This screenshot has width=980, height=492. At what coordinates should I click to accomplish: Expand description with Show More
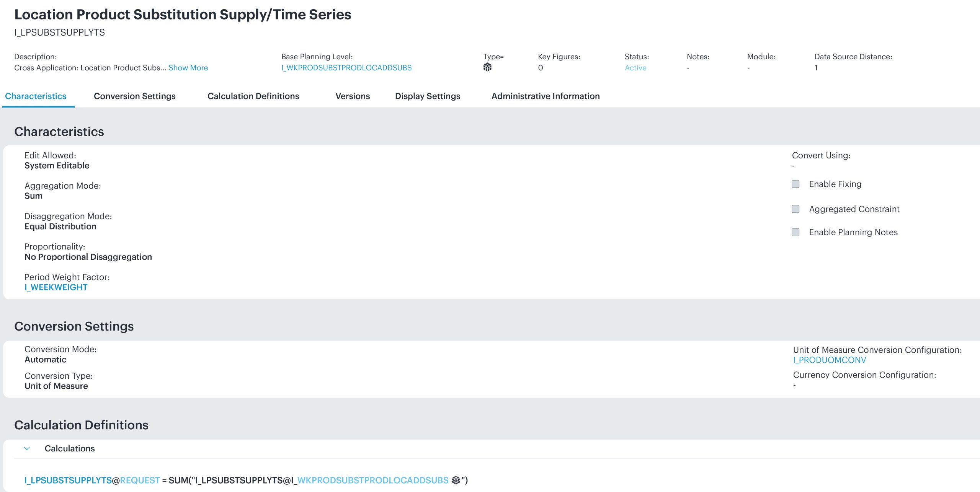188,68
